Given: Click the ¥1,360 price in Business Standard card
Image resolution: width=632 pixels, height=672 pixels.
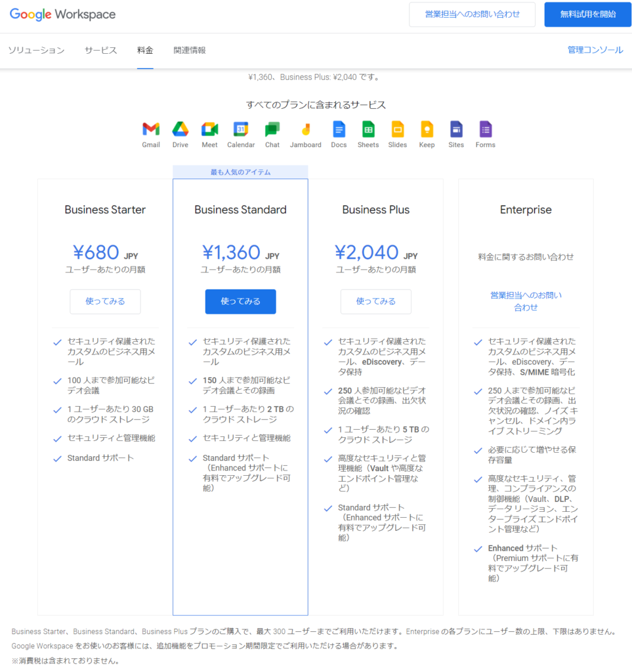Looking at the screenshot, I should pyautogui.click(x=231, y=252).
